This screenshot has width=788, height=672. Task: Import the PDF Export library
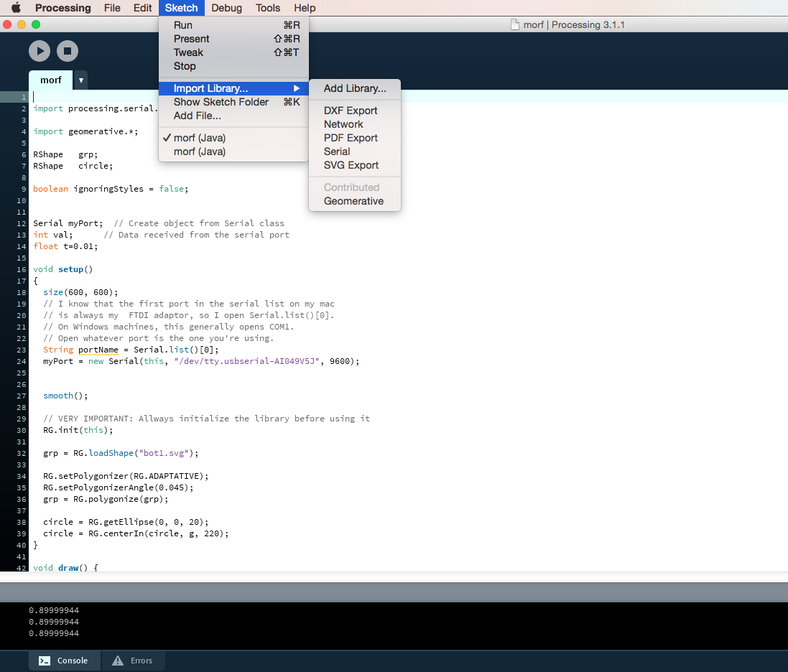(355, 138)
